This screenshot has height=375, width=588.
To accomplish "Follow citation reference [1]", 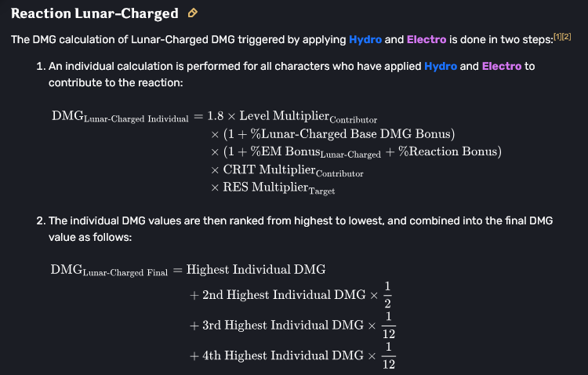I will (x=557, y=36).
